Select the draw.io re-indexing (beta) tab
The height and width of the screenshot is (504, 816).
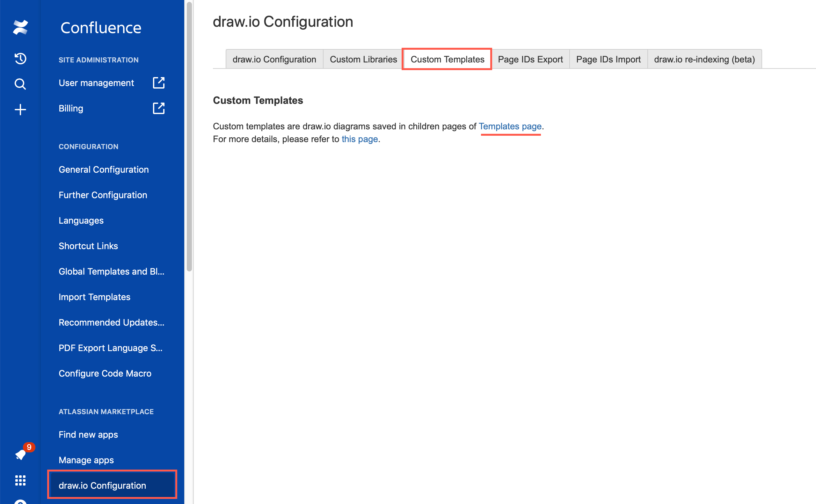tap(704, 59)
